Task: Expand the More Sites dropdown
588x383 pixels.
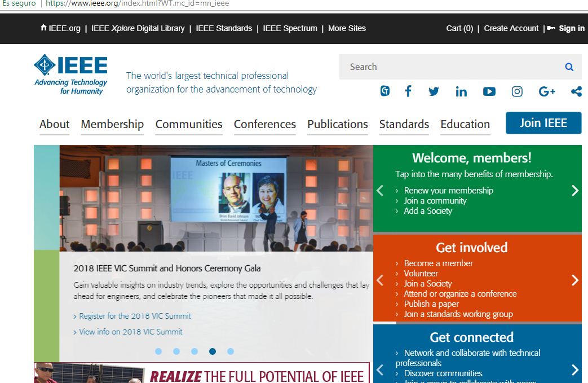Action: coord(347,28)
